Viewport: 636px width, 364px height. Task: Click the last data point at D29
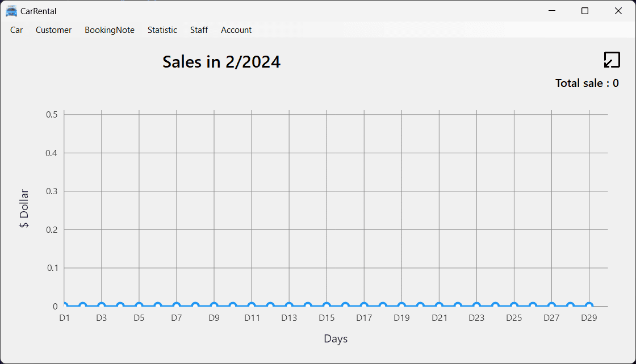click(x=589, y=306)
